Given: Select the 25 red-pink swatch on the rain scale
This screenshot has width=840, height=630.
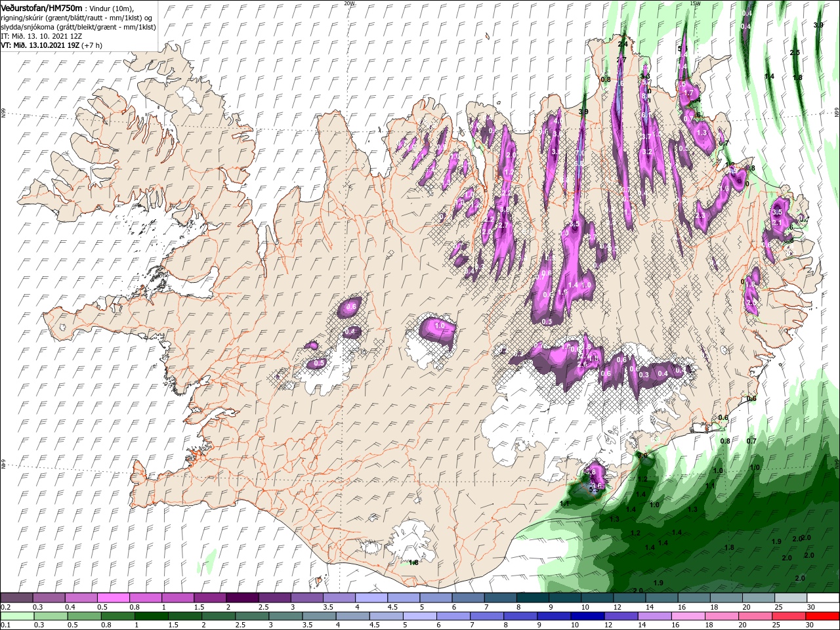Looking at the screenshot, I should pos(788,616).
